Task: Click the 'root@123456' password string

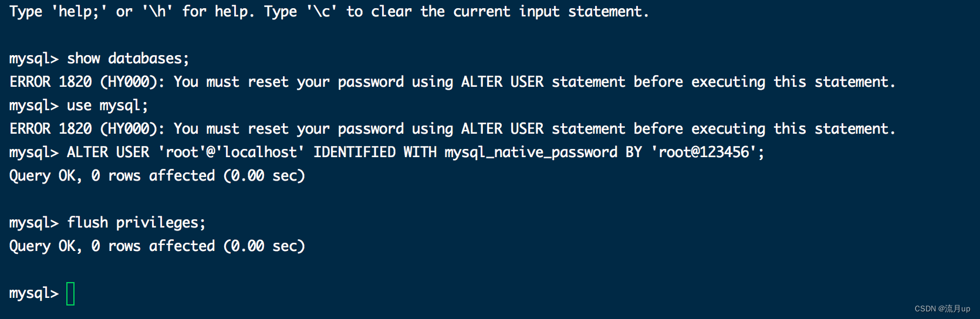Action: [704, 152]
